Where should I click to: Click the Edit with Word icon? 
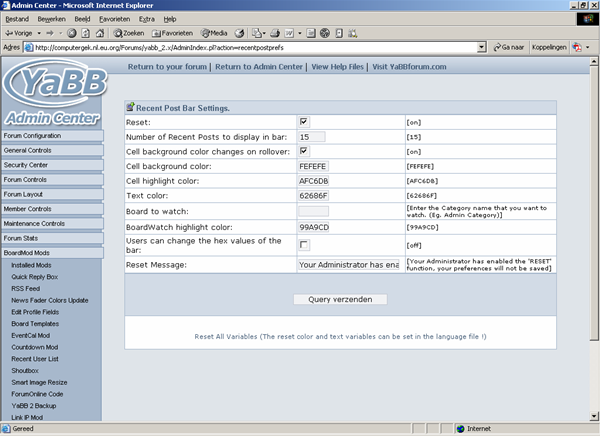pos(289,33)
